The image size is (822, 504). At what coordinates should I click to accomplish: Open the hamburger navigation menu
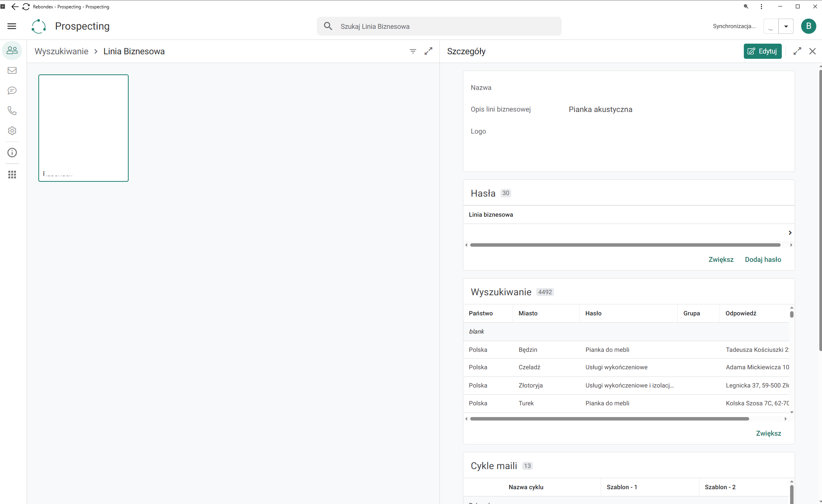pyautogui.click(x=12, y=26)
